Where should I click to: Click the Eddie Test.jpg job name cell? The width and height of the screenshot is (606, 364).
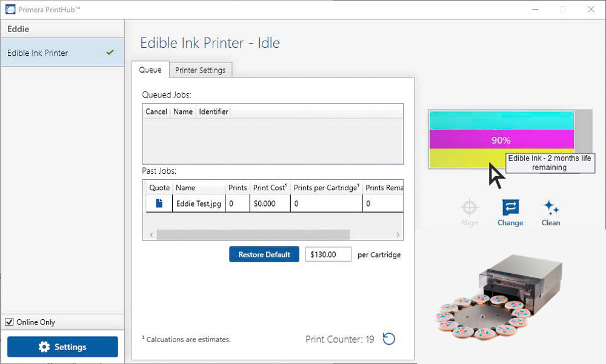tap(199, 204)
